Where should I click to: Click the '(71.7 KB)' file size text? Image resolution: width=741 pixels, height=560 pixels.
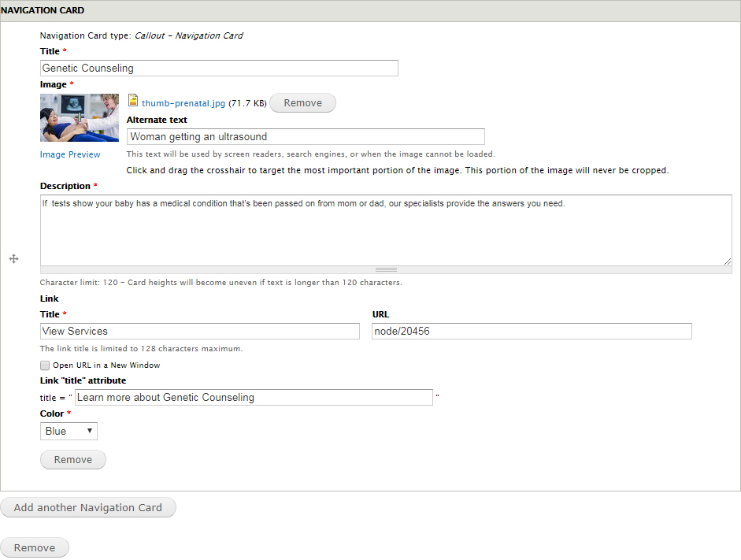point(247,103)
